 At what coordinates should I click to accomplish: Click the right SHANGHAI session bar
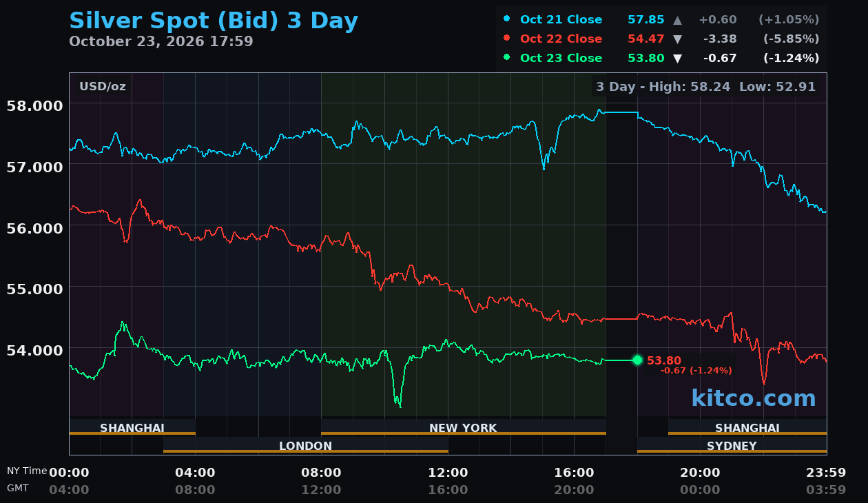747,427
